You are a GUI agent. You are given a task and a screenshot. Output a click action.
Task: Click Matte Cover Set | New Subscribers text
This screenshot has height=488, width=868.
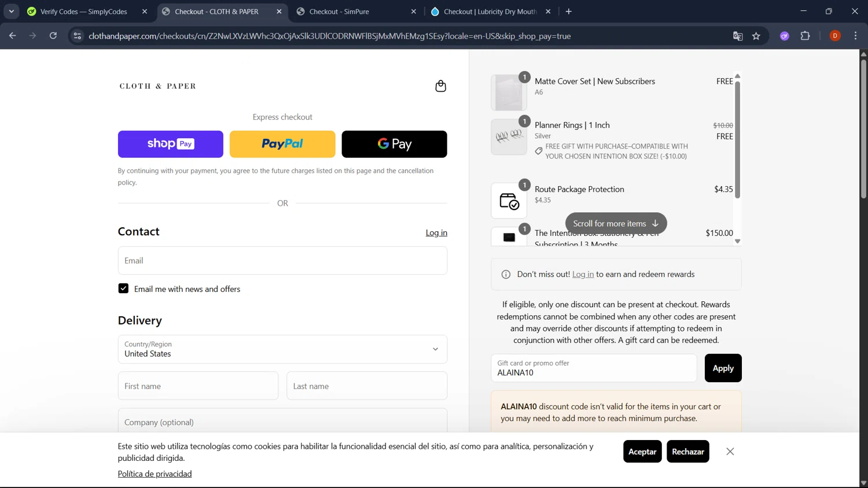pos(595,82)
